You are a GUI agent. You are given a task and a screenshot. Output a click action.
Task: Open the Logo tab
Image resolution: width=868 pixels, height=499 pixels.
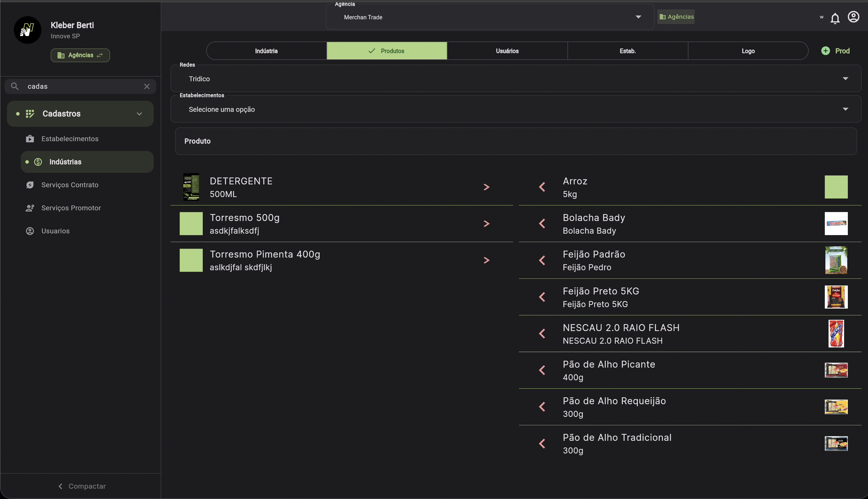[748, 51]
